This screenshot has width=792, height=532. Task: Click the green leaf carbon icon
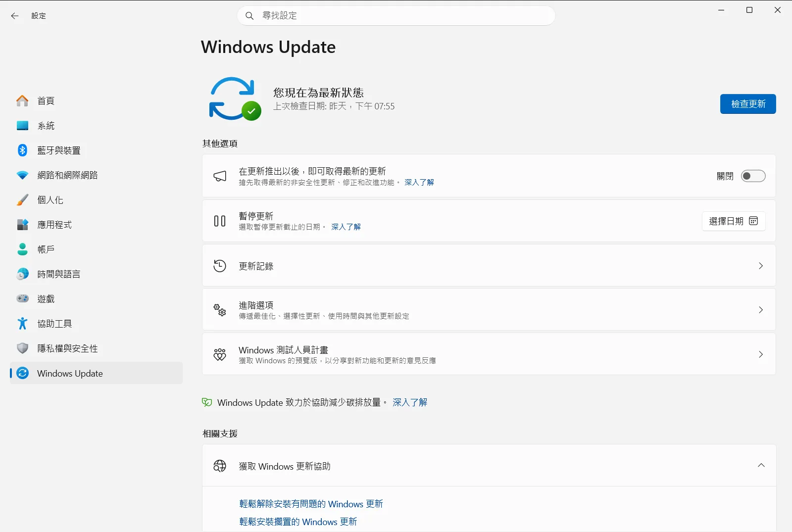pyautogui.click(x=207, y=402)
